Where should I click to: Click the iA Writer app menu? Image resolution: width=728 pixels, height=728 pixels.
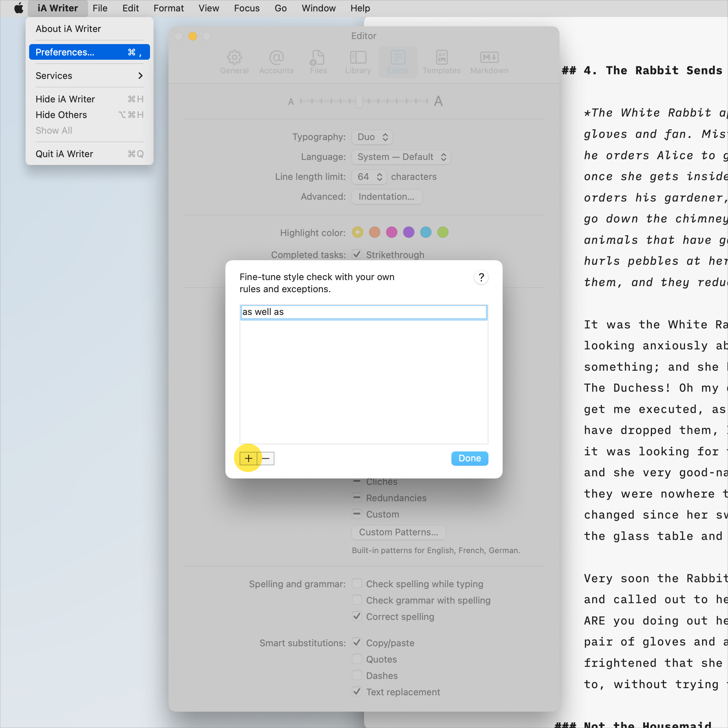click(58, 8)
